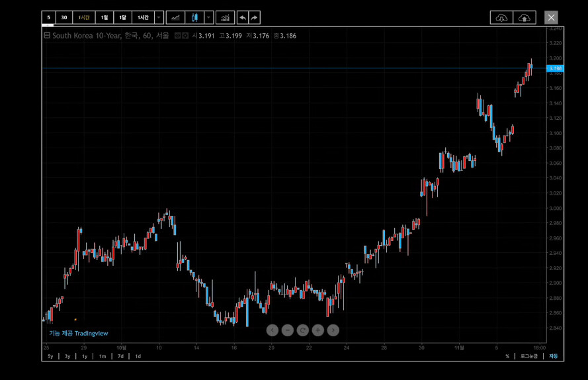The image size is (588, 380).
Task: Select the 1일 daily interval button
Action: [105, 18]
